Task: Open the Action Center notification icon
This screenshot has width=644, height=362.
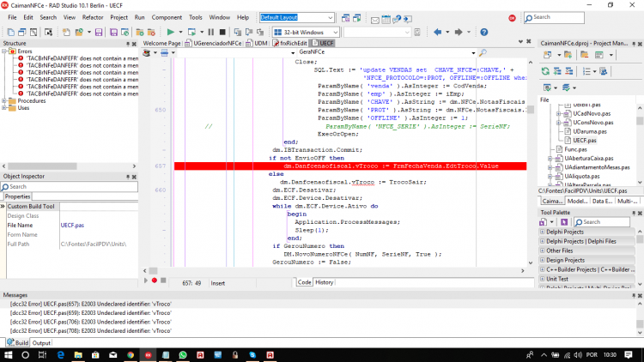Action: (x=628, y=355)
